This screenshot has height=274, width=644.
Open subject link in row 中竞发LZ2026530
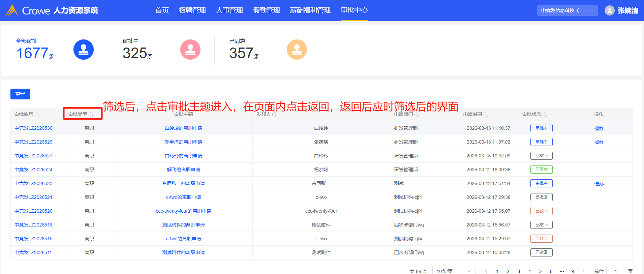(x=184, y=128)
